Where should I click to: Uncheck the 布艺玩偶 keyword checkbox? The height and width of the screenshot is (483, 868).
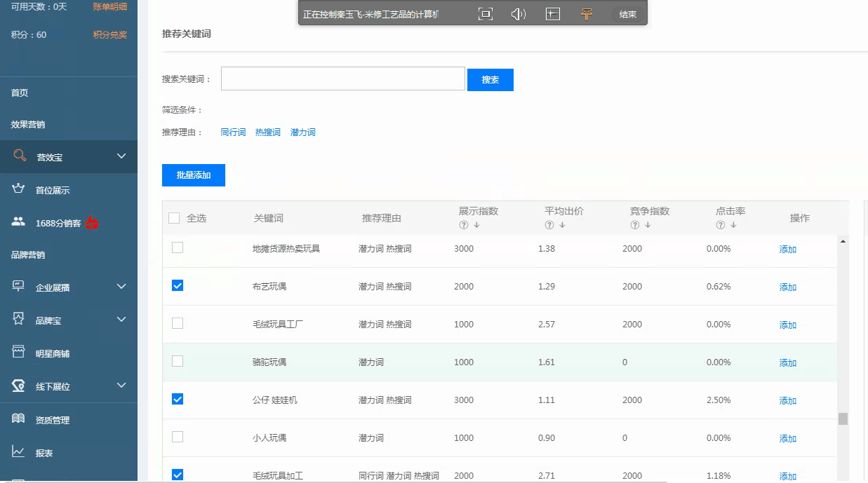[178, 285]
